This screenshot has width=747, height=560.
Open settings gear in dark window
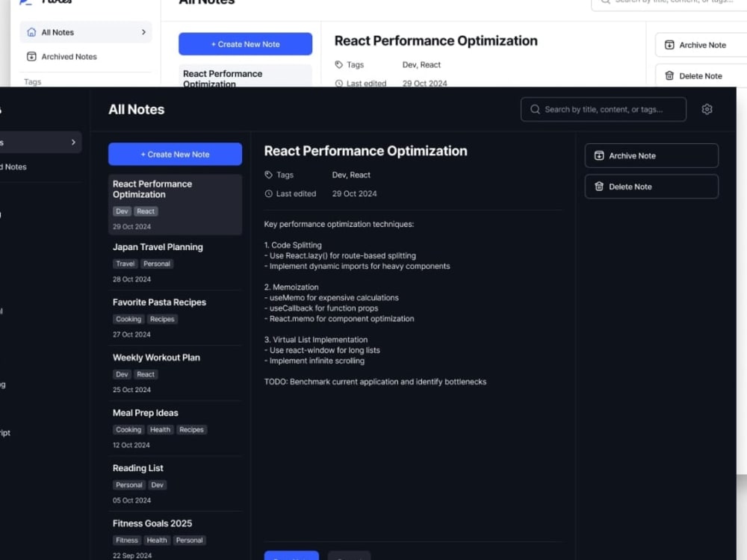click(x=707, y=110)
